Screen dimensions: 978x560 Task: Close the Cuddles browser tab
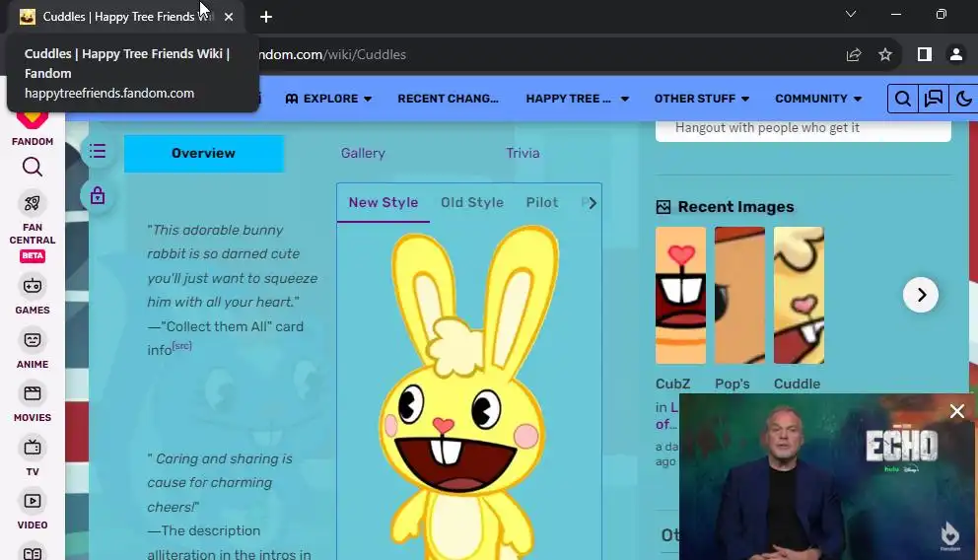[x=229, y=17]
